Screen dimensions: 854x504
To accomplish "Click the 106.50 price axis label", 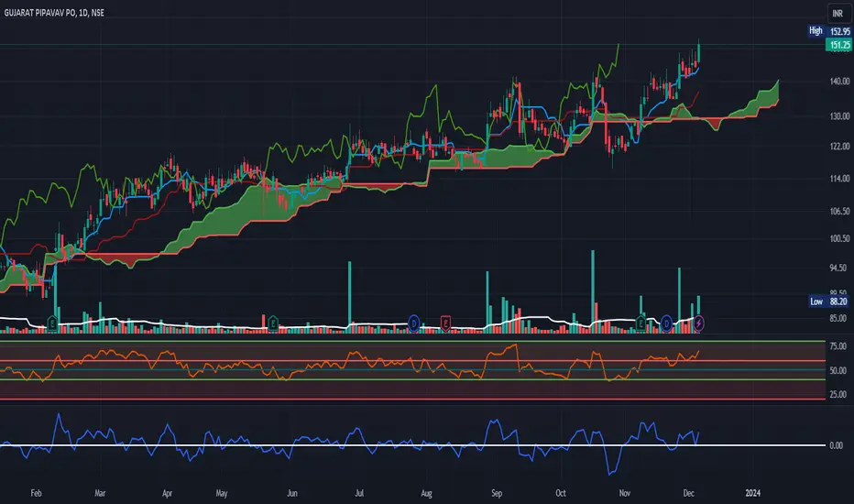I will [839, 211].
